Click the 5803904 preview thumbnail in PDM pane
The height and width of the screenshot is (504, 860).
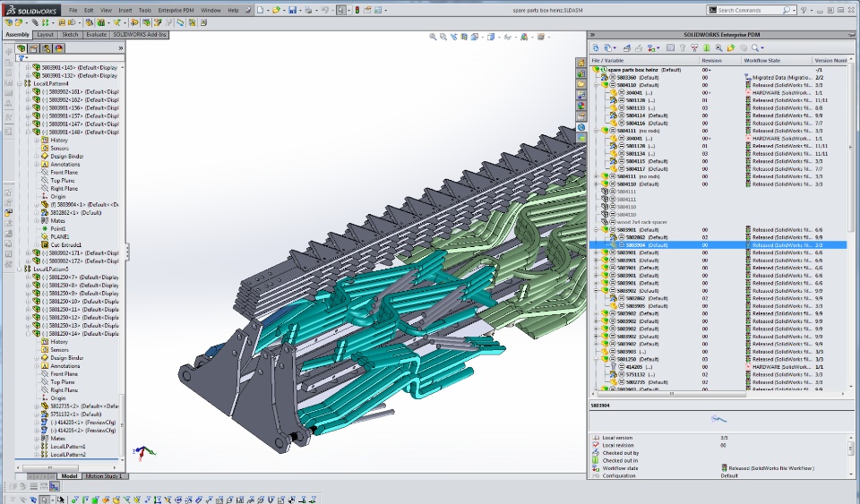pyautogui.click(x=718, y=419)
